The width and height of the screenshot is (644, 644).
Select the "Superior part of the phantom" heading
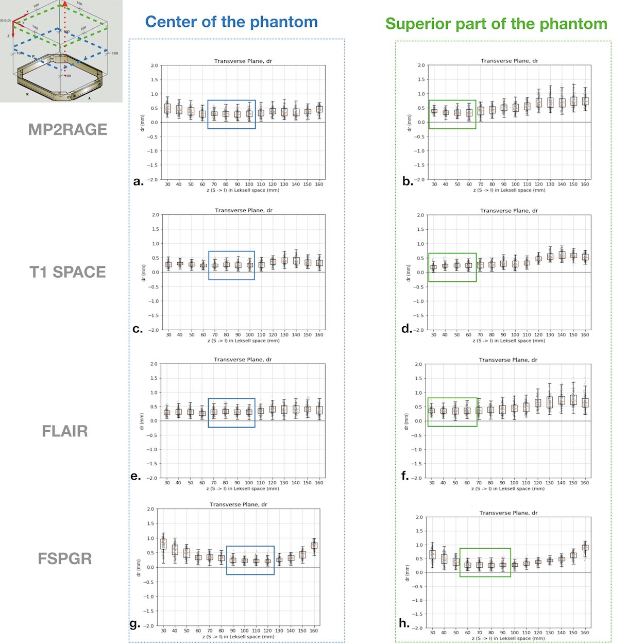click(496, 24)
